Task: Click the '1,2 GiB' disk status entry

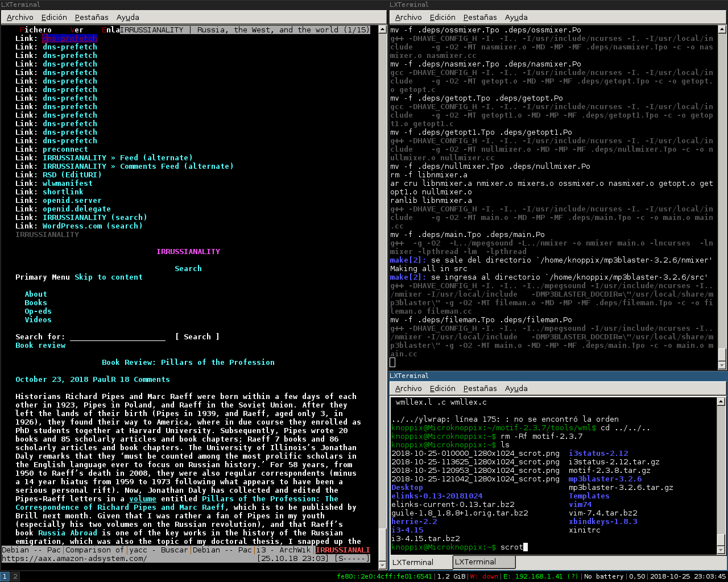Action: coord(450,576)
